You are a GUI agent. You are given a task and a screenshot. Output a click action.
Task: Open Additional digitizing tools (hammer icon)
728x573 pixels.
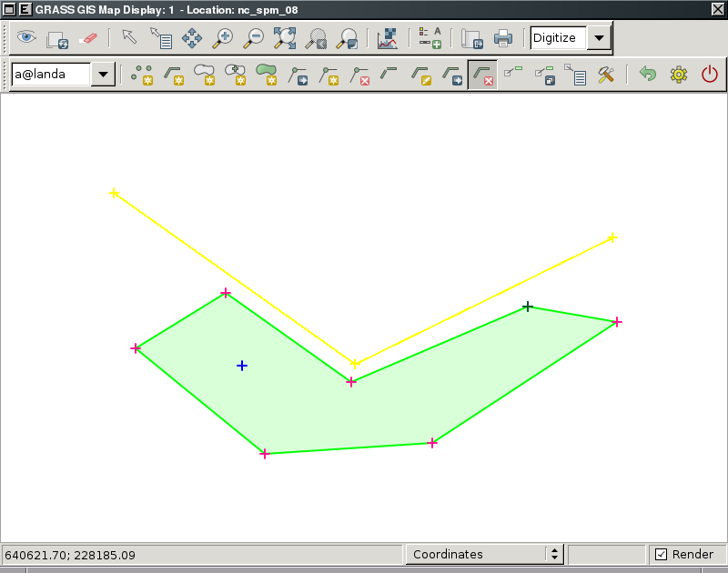click(x=606, y=75)
